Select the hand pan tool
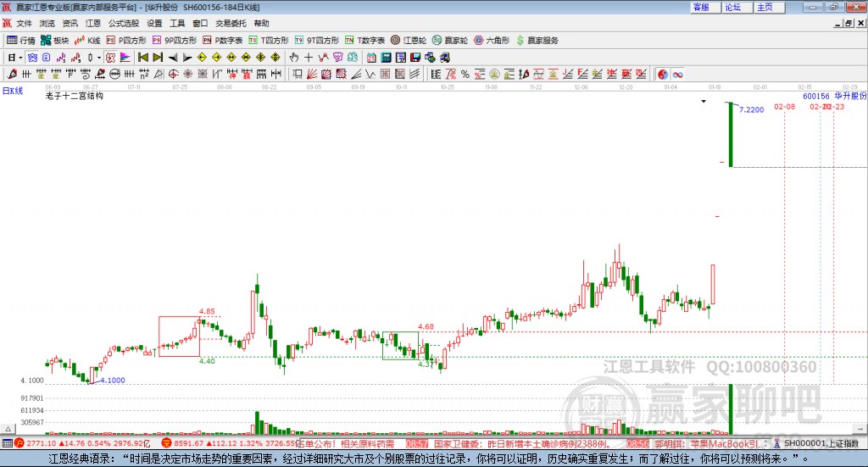The image size is (868, 467). coord(294,58)
